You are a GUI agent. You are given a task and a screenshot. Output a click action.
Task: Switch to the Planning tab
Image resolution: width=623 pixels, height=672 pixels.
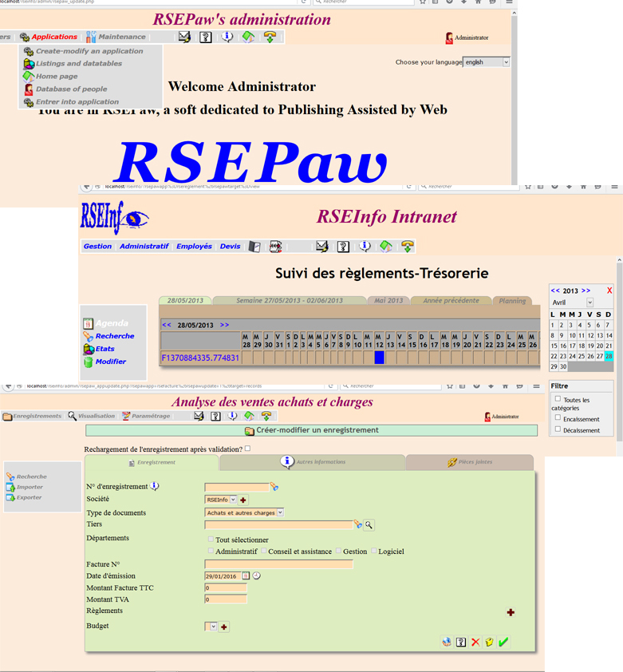coord(512,301)
